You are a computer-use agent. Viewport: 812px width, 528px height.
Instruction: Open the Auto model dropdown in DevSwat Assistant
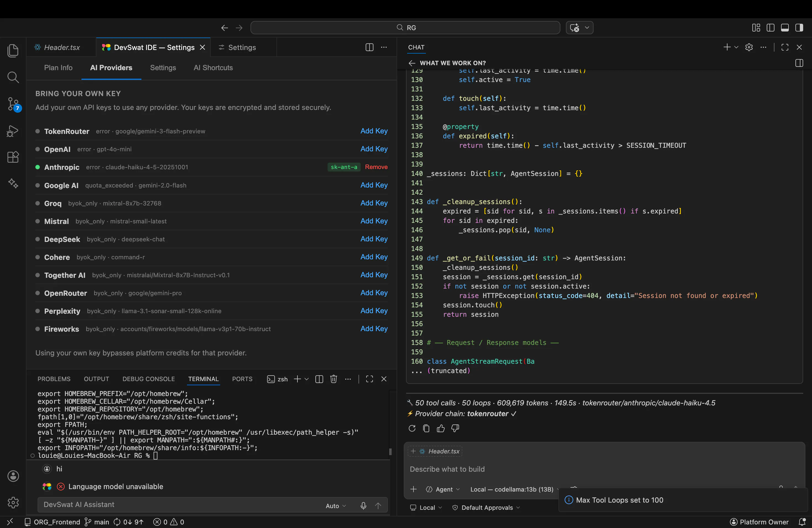336,506
